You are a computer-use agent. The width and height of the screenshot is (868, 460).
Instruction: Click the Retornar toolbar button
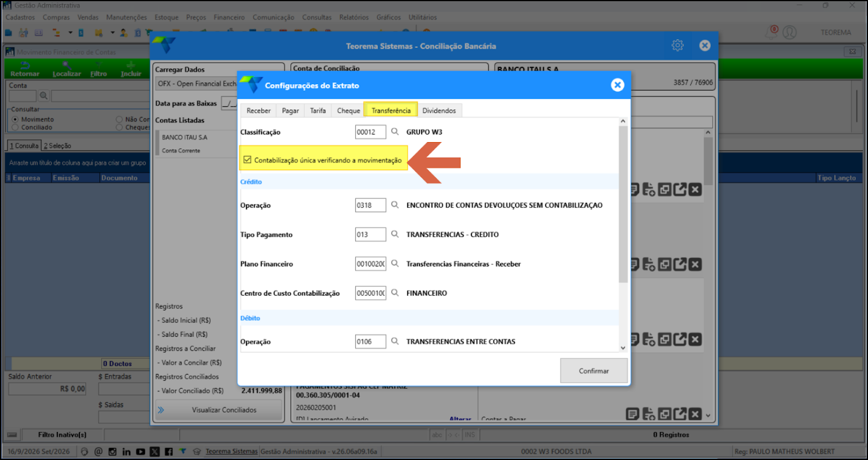pyautogui.click(x=25, y=70)
